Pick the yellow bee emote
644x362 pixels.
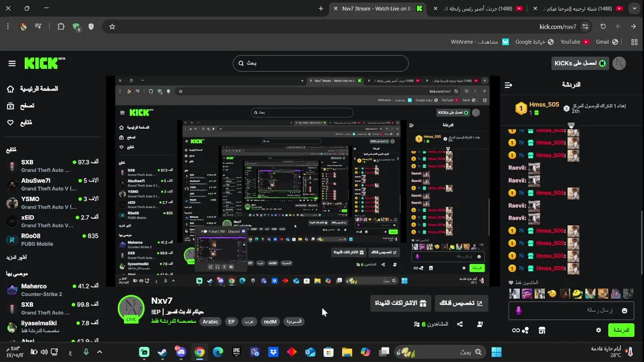(x=578, y=294)
